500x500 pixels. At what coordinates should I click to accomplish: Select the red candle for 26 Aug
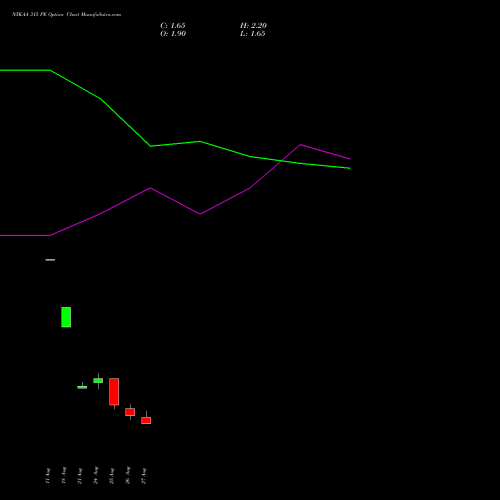click(x=130, y=412)
